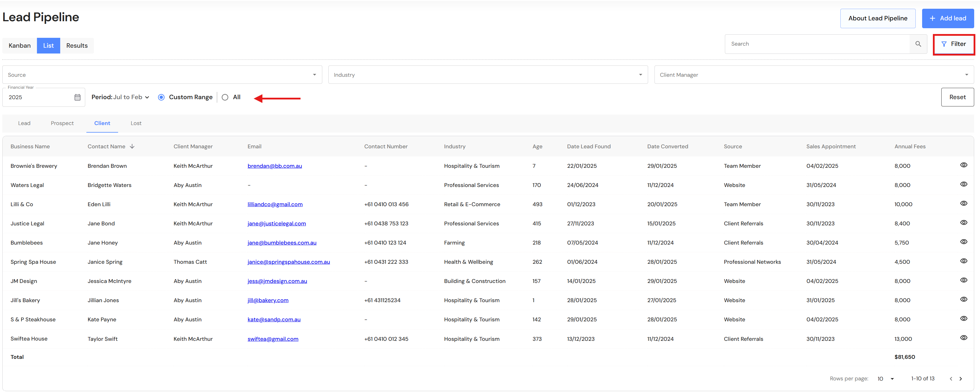Go to next page of results
This screenshot has width=980, height=392.
(x=961, y=379)
